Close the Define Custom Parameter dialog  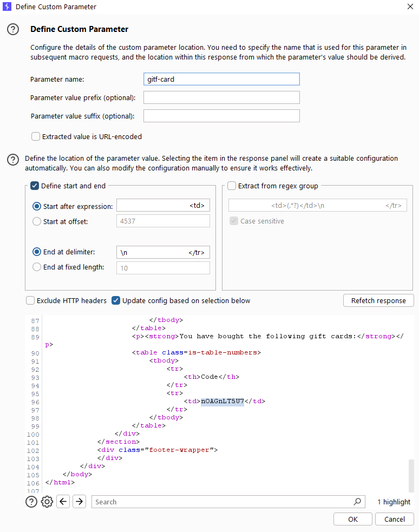[410, 7]
